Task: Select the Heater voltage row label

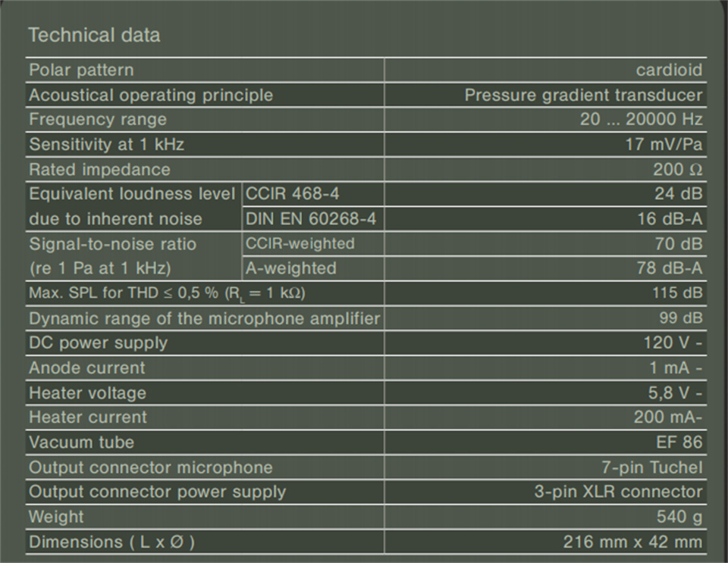Action: 88,393
